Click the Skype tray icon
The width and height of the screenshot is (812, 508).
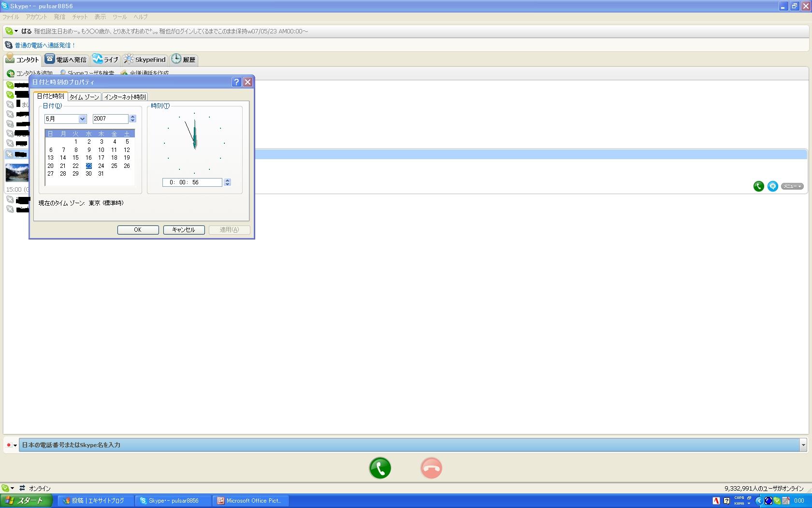[x=777, y=501]
